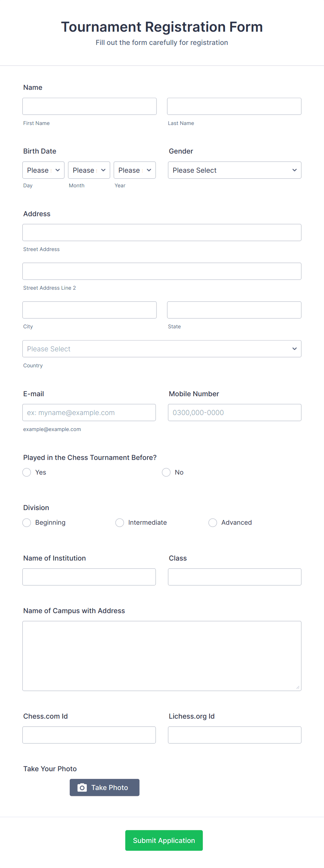Image resolution: width=324 pixels, height=868 pixels.
Task: Expand the Year dropdown under Birth Date
Action: coord(134,170)
